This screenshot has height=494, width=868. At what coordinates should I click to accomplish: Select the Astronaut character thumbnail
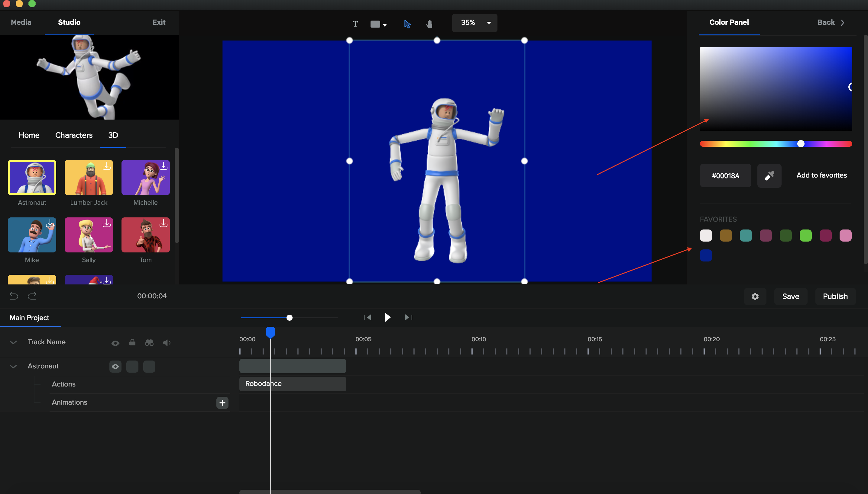point(32,178)
